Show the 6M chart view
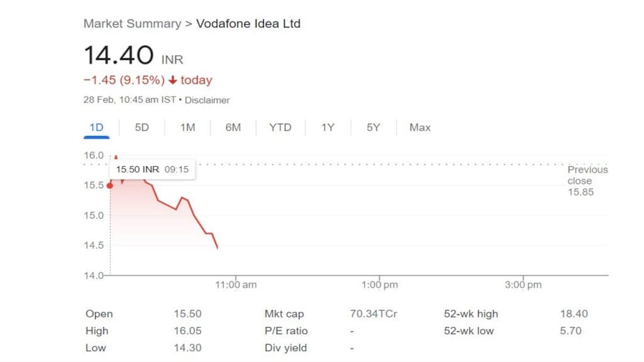Screen dimensions: 644x362 (x=233, y=128)
